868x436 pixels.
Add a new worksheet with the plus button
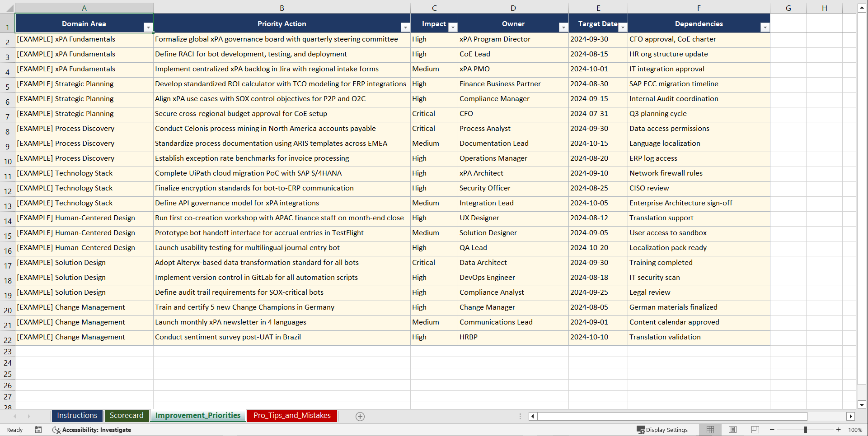[x=360, y=416]
